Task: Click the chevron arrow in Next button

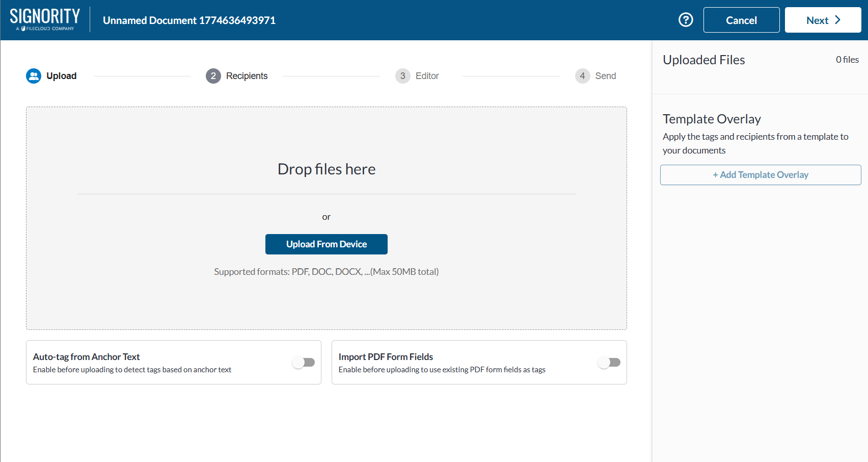Action: click(837, 20)
